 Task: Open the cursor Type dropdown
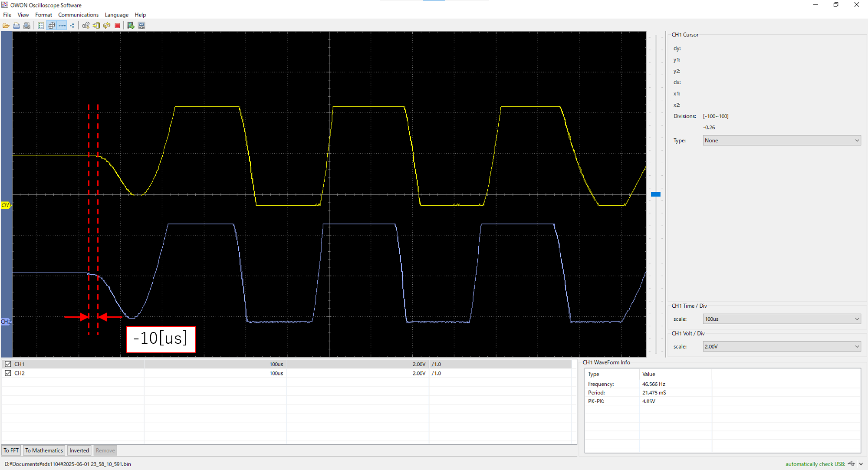[781, 141]
